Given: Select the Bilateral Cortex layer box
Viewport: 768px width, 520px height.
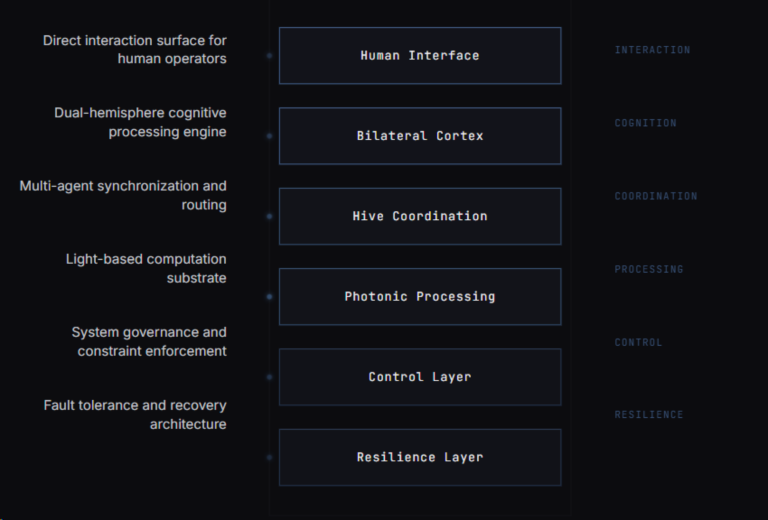Looking at the screenshot, I should [419, 136].
